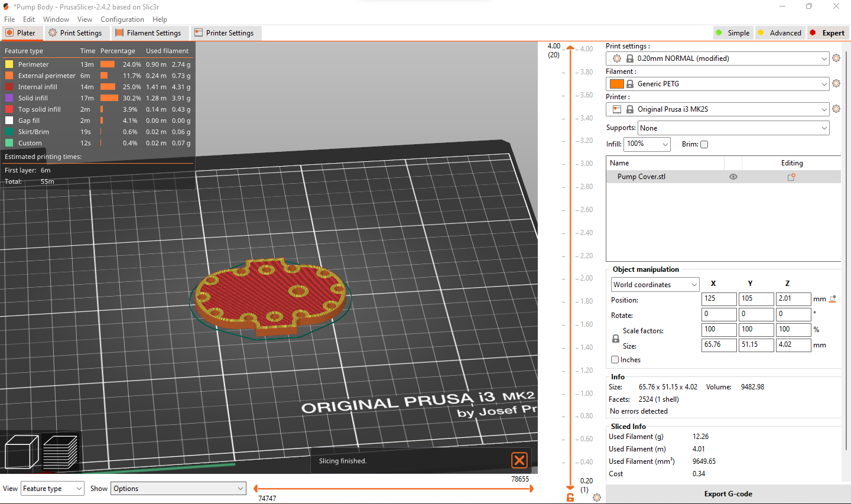Open the Supports dropdown

click(x=733, y=128)
